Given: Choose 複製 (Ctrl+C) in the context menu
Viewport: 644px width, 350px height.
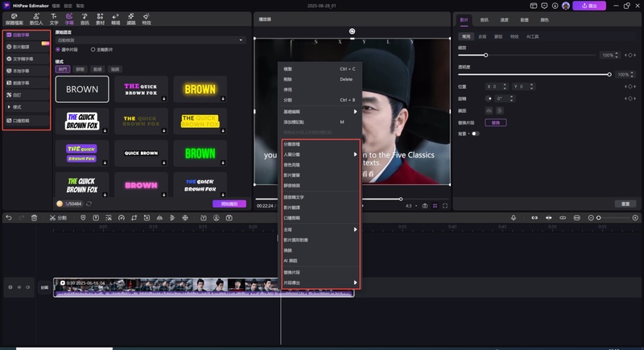Looking at the screenshot, I should pos(320,69).
